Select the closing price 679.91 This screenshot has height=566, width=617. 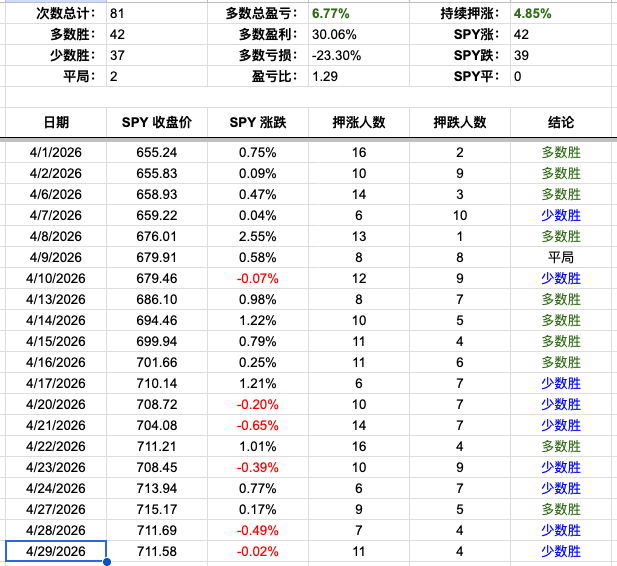[157, 257]
